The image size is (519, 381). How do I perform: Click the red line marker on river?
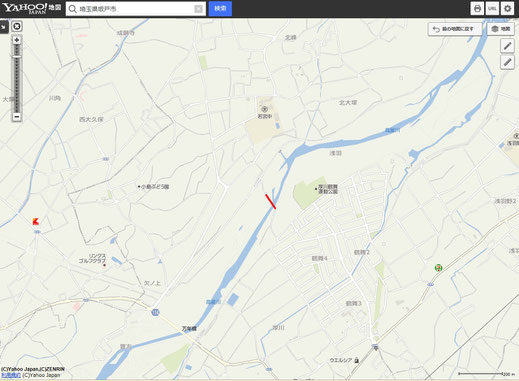271,202
